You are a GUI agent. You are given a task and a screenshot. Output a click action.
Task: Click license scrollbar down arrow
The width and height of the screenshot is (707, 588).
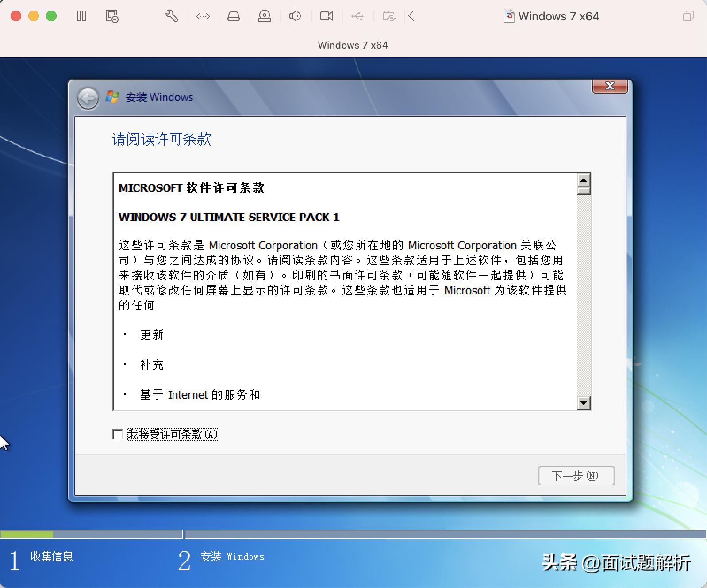coord(584,403)
